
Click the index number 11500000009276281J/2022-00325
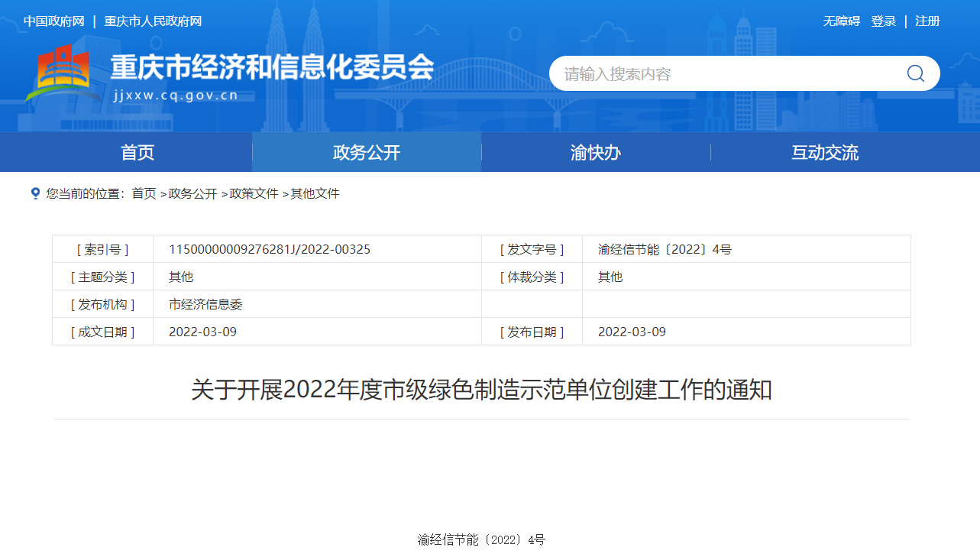270,249
